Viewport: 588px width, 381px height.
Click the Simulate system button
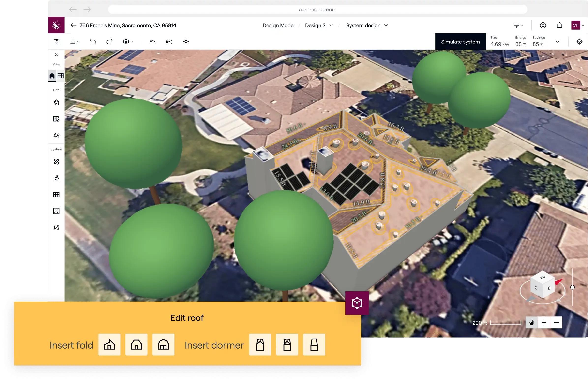460,42
